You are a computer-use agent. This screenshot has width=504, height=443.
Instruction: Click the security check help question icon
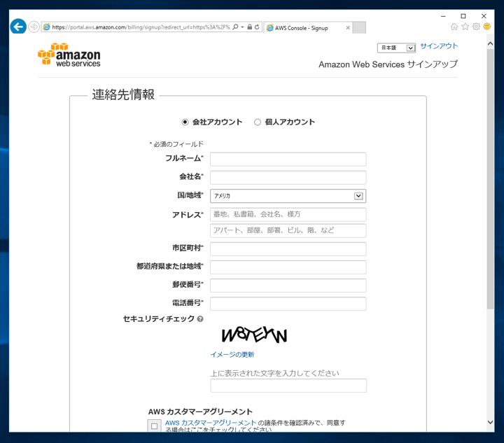click(200, 319)
